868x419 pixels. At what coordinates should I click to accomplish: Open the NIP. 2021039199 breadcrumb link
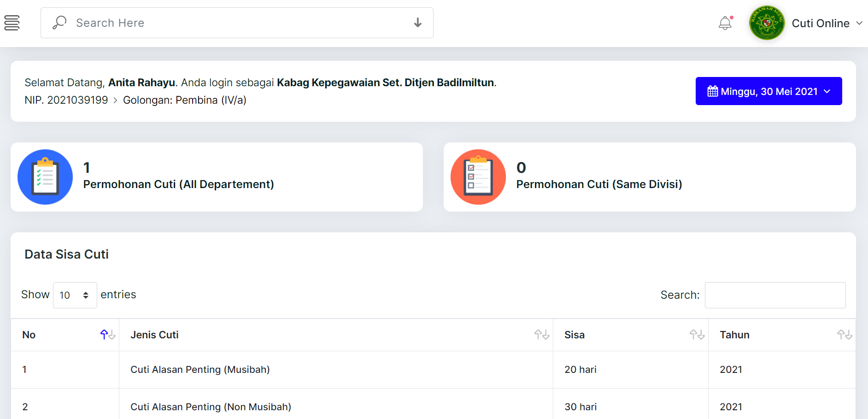[x=66, y=100]
